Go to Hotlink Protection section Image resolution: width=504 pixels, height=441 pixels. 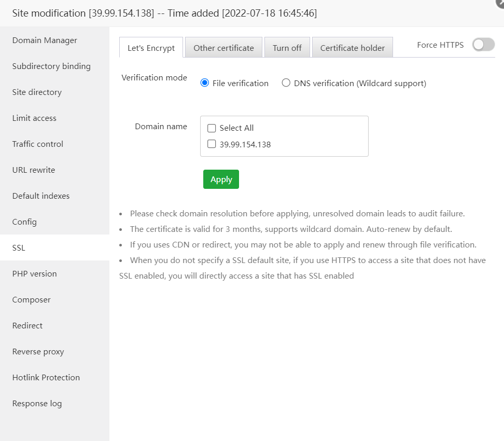tap(46, 378)
